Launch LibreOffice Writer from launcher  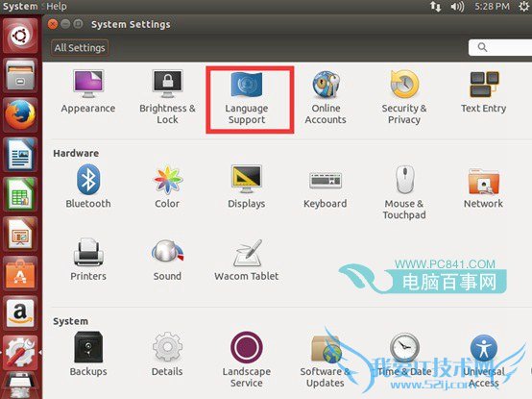pyautogui.click(x=20, y=155)
